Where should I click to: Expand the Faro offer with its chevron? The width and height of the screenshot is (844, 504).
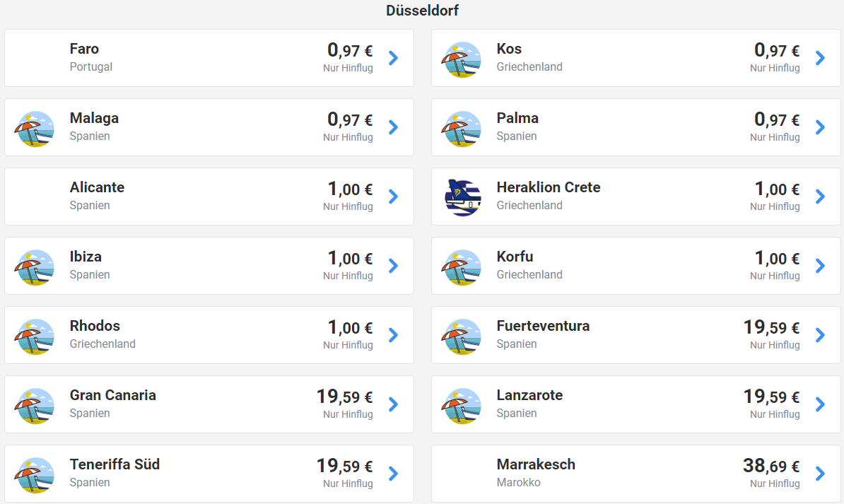(x=394, y=58)
